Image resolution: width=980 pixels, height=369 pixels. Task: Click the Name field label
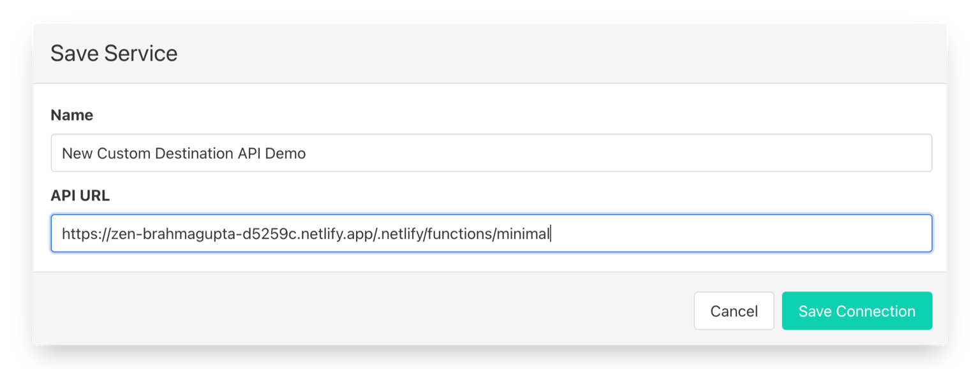coord(71,115)
